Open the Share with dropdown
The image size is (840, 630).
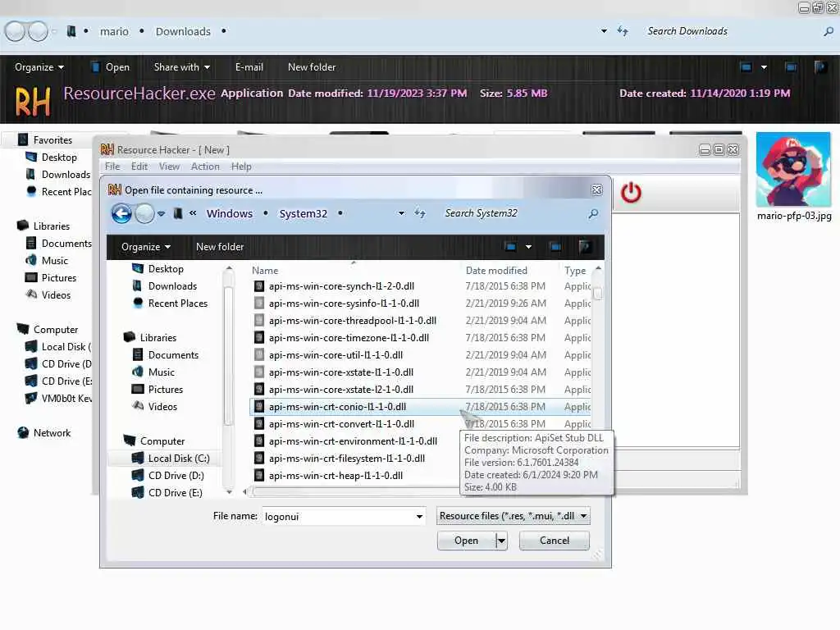[x=181, y=67]
